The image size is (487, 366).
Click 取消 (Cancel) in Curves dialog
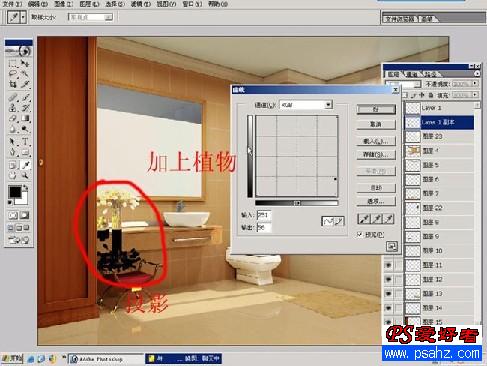tap(376, 124)
